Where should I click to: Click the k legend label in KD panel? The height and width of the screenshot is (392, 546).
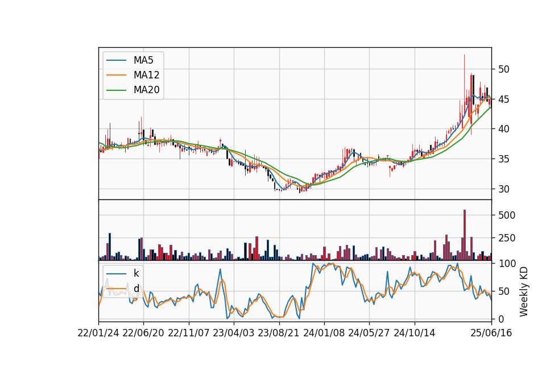click(136, 273)
